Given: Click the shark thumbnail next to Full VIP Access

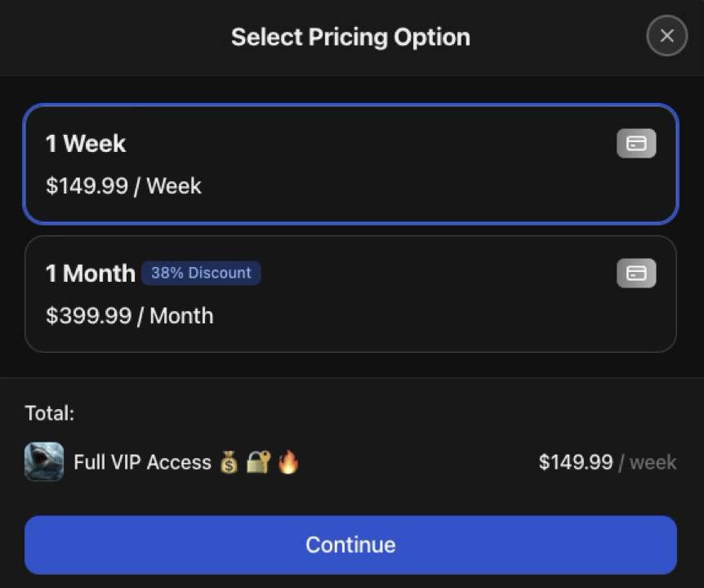Looking at the screenshot, I should click(44, 462).
